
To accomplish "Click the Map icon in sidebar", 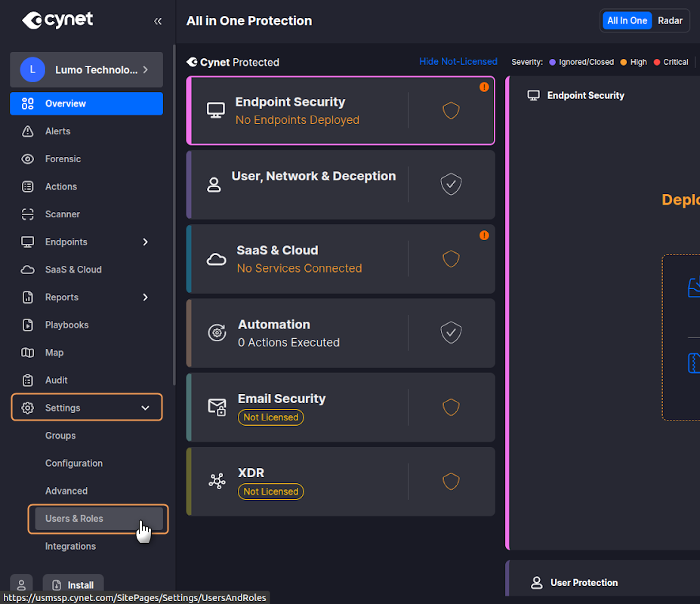I will pos(28,353).
